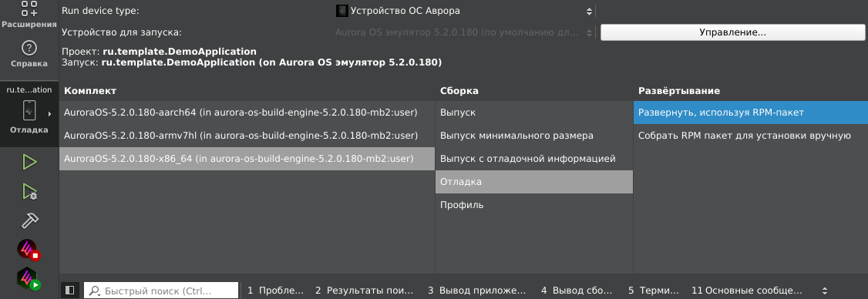
Task: Click the Сборка column header
Action: click(459, 91)
